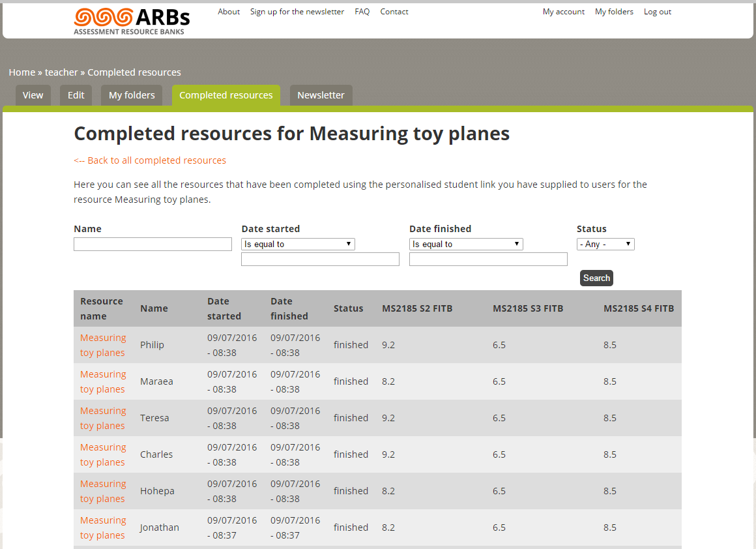Screen dimensions: 756x549
Task: Open My folders in the top menu
Action: [x=614, y=12]
